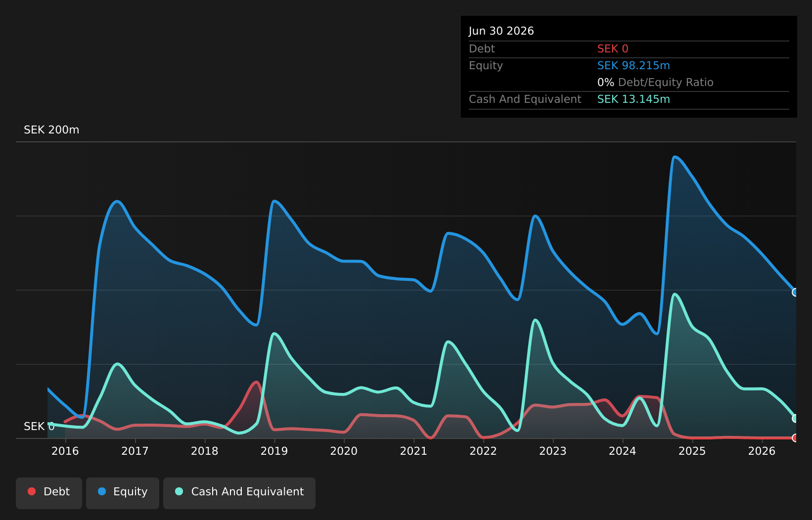
Task: Click the 2017 x-axis label
Action: click(135, 451)
